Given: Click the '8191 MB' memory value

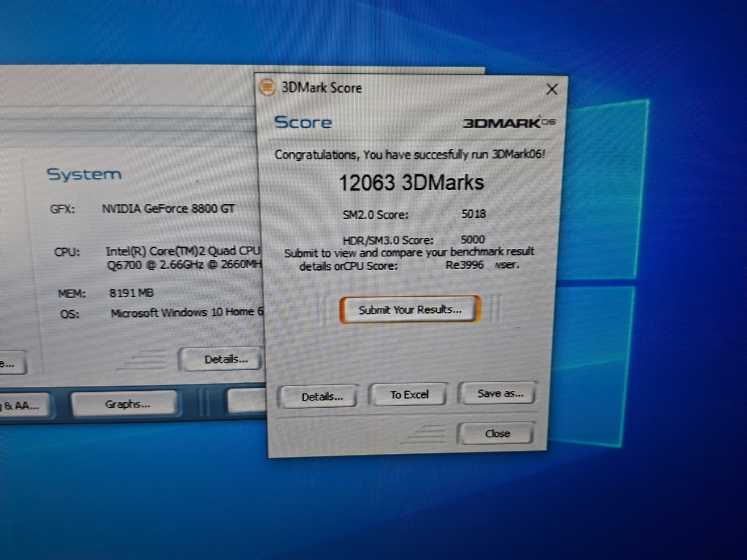Looking at the screenshot, I should (131, 293).
